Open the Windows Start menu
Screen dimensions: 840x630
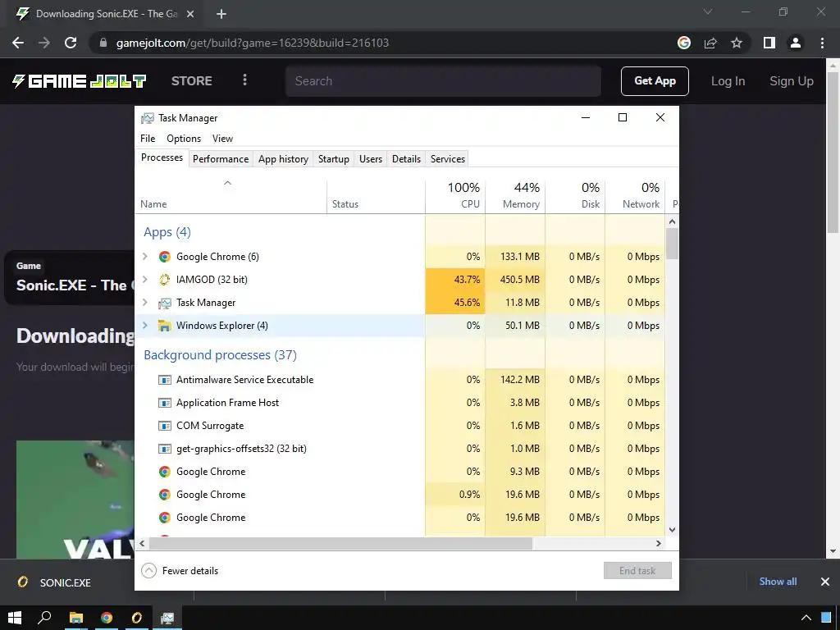click(x=15, y=618)
